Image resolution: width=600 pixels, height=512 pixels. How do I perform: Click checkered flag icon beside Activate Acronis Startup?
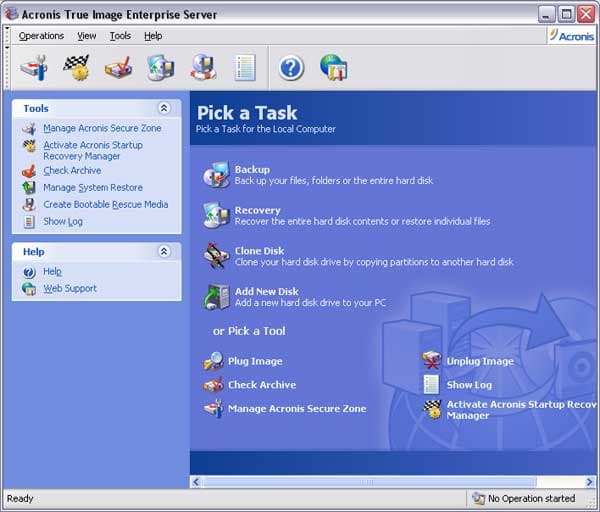pos(29,146)
